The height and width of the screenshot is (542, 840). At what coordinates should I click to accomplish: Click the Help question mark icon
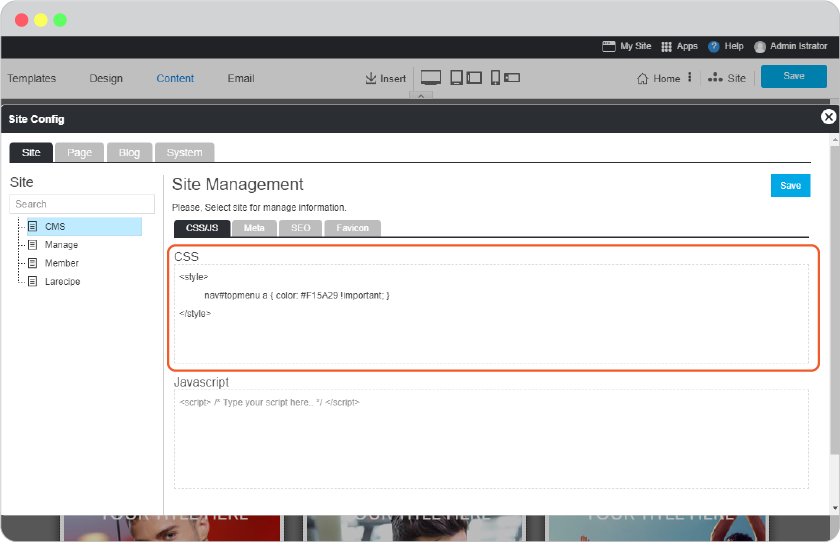tap(713, 47)
